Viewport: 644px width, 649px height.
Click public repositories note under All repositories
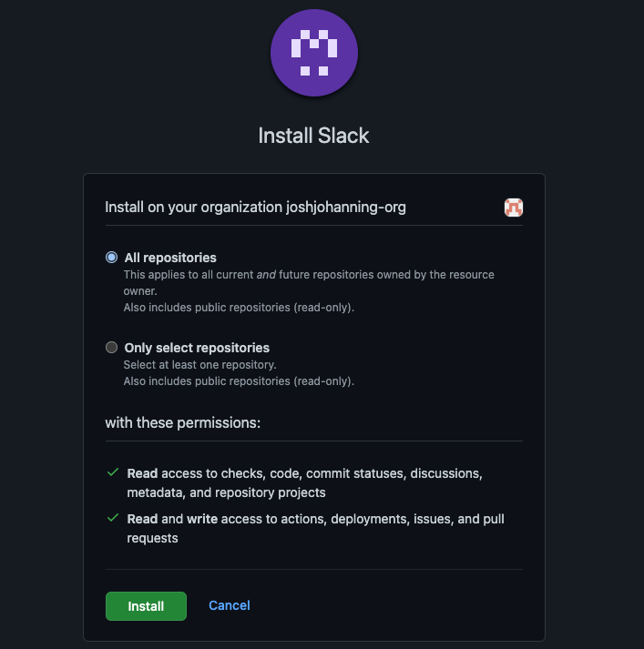point(239,308)
